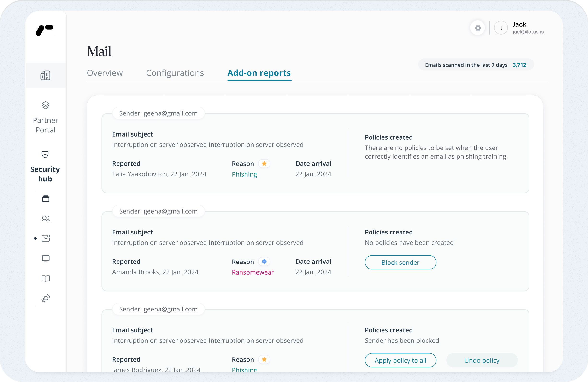588x382 pixels.
Task: Click the Undo policy button
Action: [x=482, y=360]
